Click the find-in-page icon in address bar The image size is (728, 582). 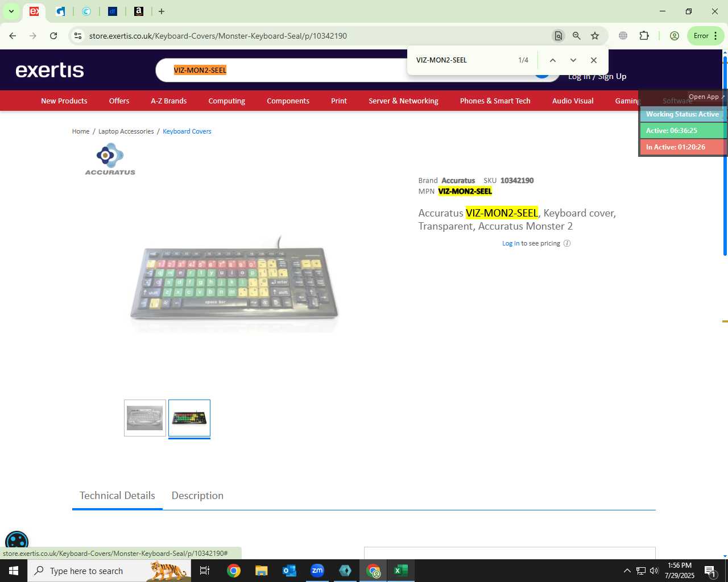[559, 36]
